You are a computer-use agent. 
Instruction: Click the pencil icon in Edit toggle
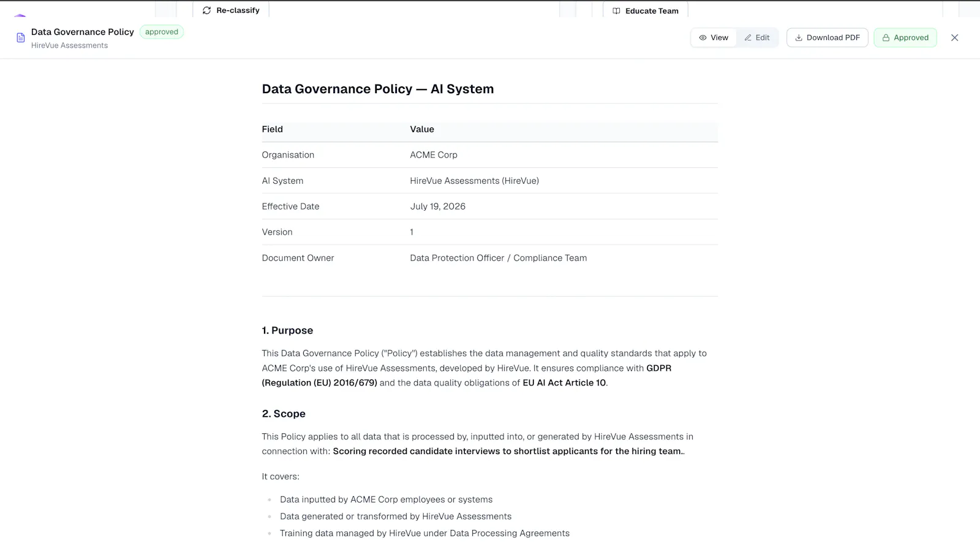[x=748, y=38]
